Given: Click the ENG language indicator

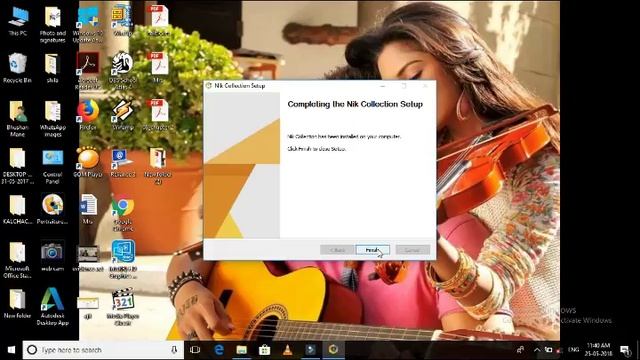Looking at the screenshot, I should click(x=573, y=350).
